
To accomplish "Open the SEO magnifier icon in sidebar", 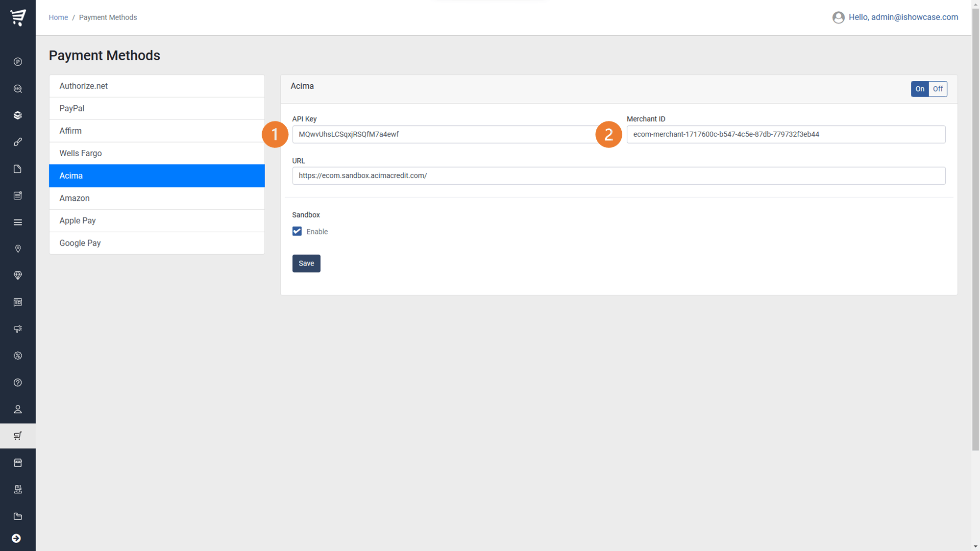I will [18, 89].
